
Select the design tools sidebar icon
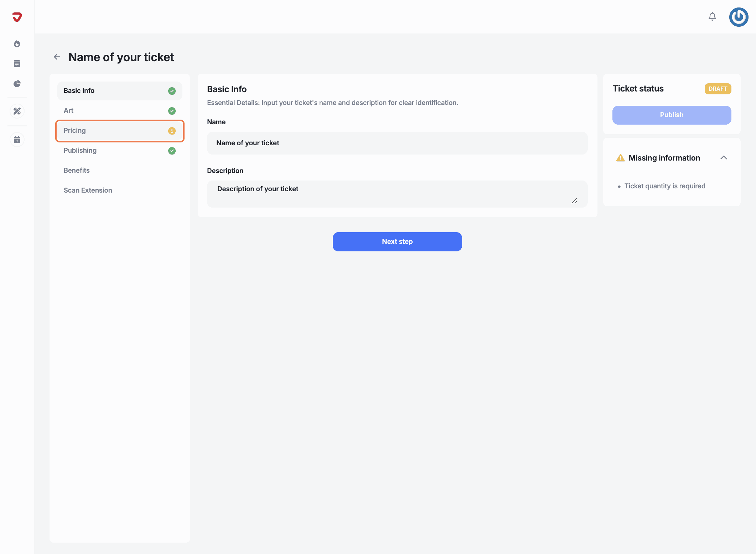pyautogui.click(x=17, y=111)
